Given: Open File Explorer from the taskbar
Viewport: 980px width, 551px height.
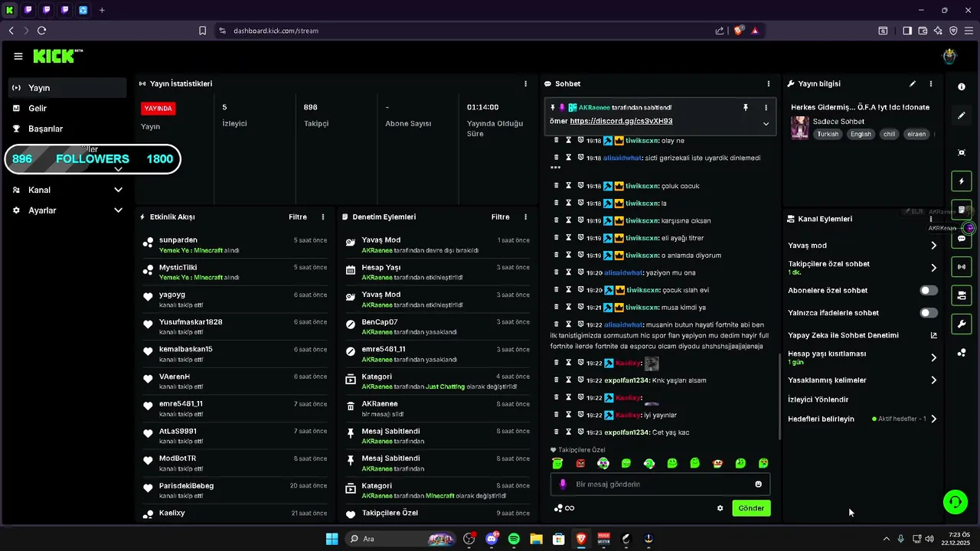Looking at the screenshot, I should (x=536, y=539).
